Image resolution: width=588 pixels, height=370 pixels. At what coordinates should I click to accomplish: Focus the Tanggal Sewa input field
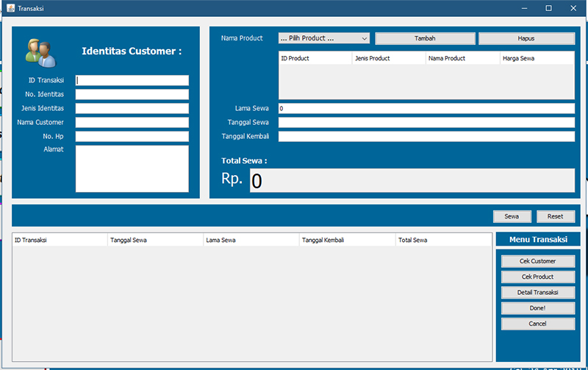pyautogui.click(x=426, y=122)
